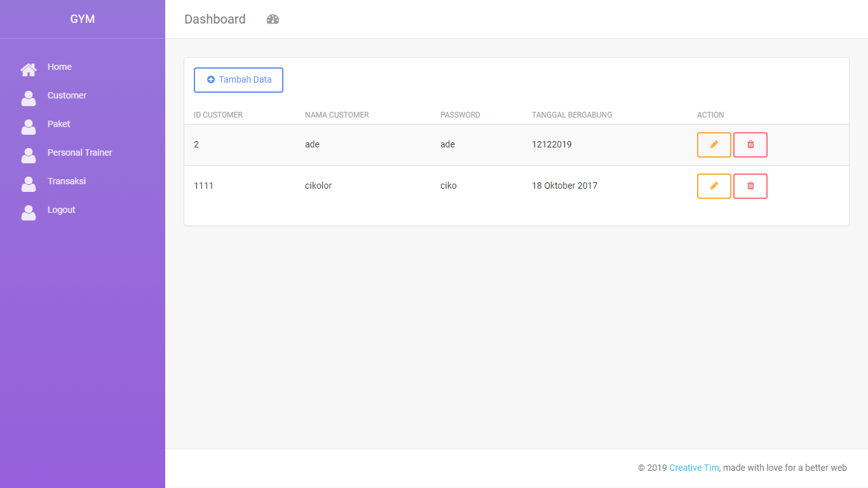Navigate to the Paket menu item
The width and height of the screenshot is (868, 488).
click(59, 124)
